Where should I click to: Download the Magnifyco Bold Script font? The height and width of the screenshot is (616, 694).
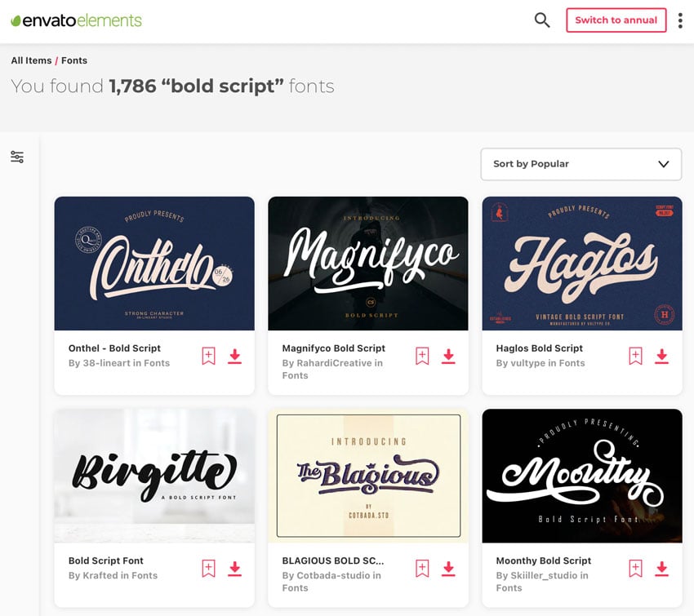click(x=448, y=356)
